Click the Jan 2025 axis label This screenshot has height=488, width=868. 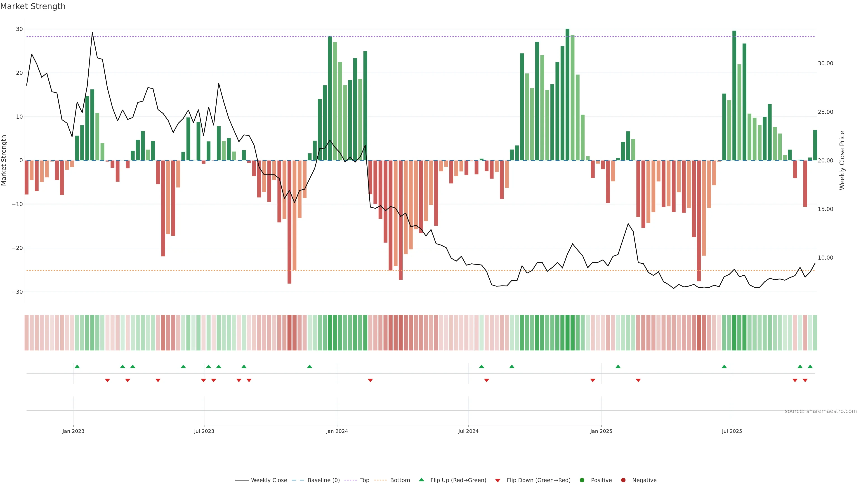[x=601, y=431]
